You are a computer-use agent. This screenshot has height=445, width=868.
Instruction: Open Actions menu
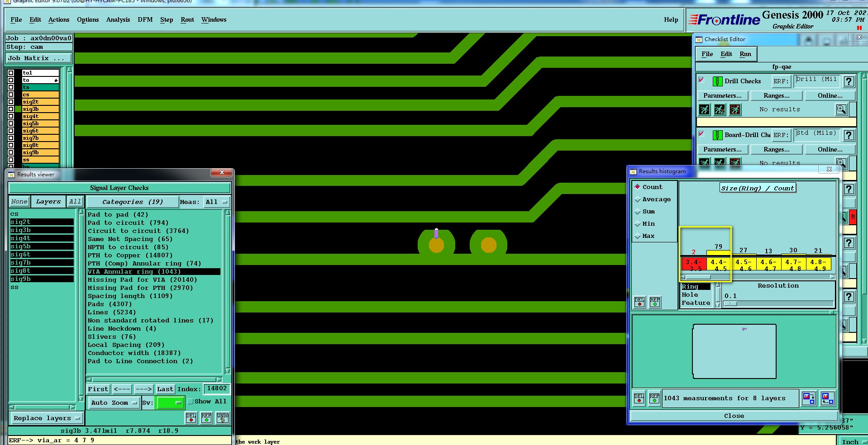59,19
